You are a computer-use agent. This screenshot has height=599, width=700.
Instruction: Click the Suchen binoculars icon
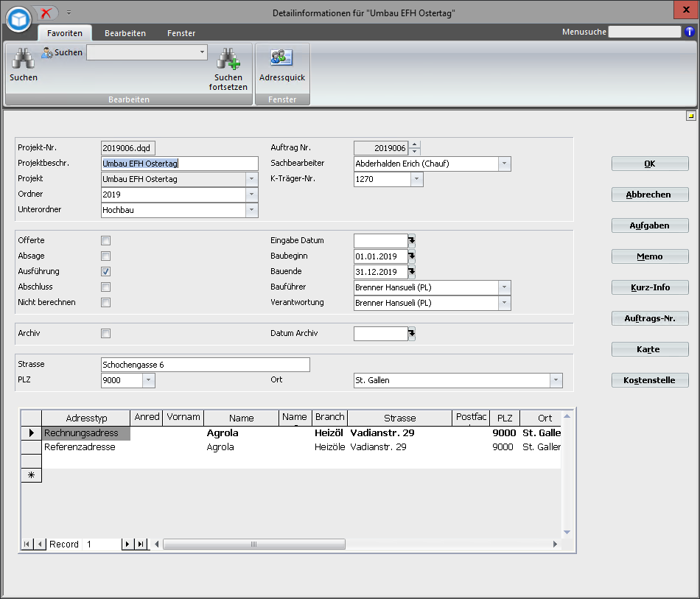[x=23, y=58]
